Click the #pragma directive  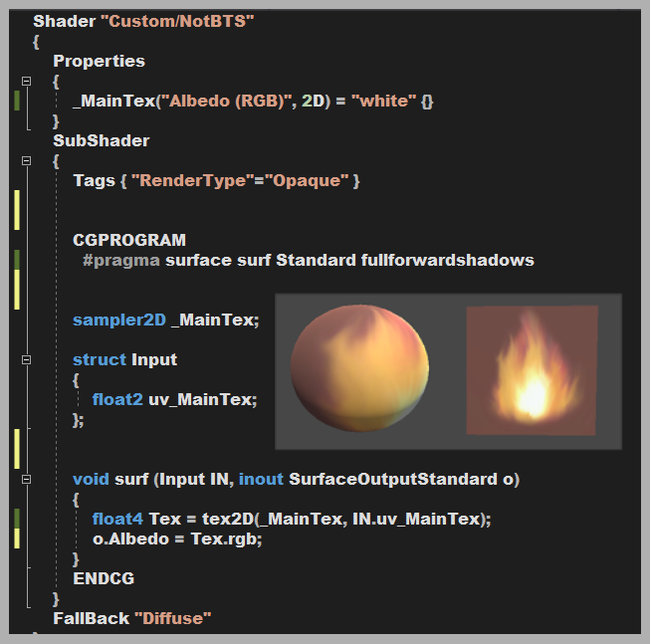[121, 261]
